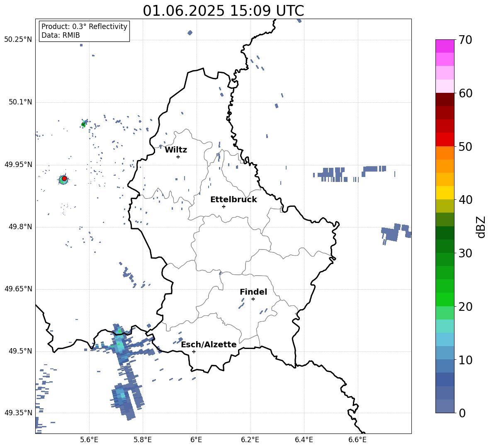Viewport: 491px width, 448px height.
Task: Click the 49.65°N latitude label
Action: [x=18, y=289]
